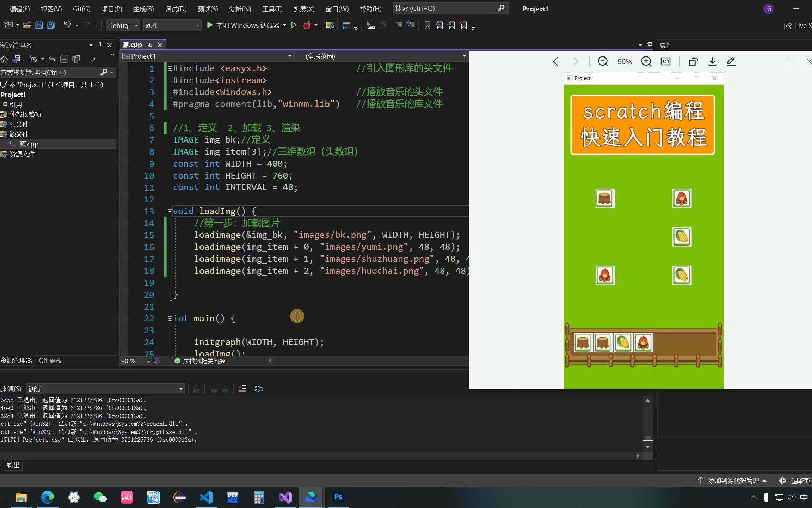Select 头文件 folder in solution tree
Image resolution: width=812 pixels, height=508 pixels.
pos(19,124)
